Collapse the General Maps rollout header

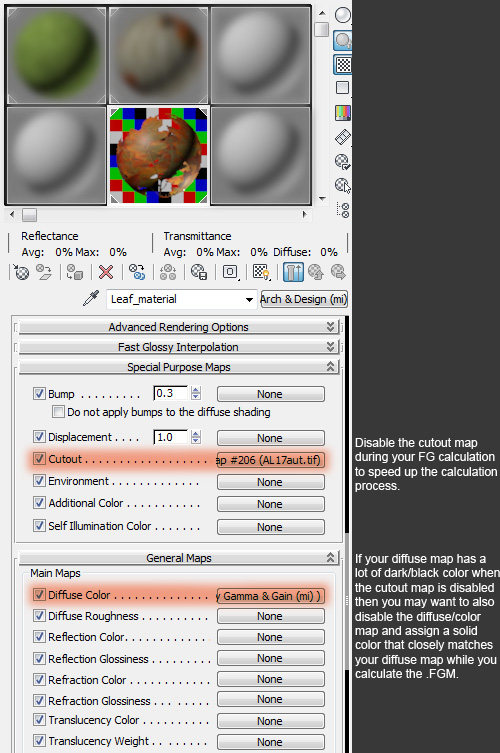click(179, 558)
